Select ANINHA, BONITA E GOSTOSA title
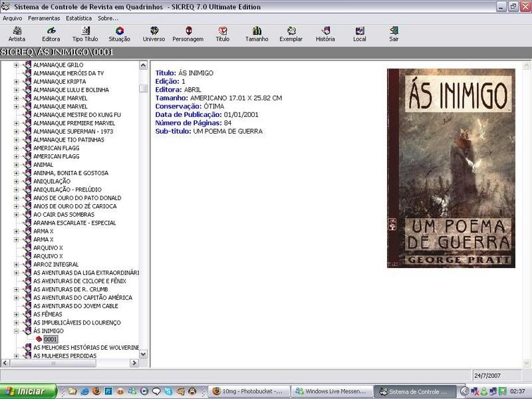This screenshot has height=399, width=532. click(x=70, y=173)
